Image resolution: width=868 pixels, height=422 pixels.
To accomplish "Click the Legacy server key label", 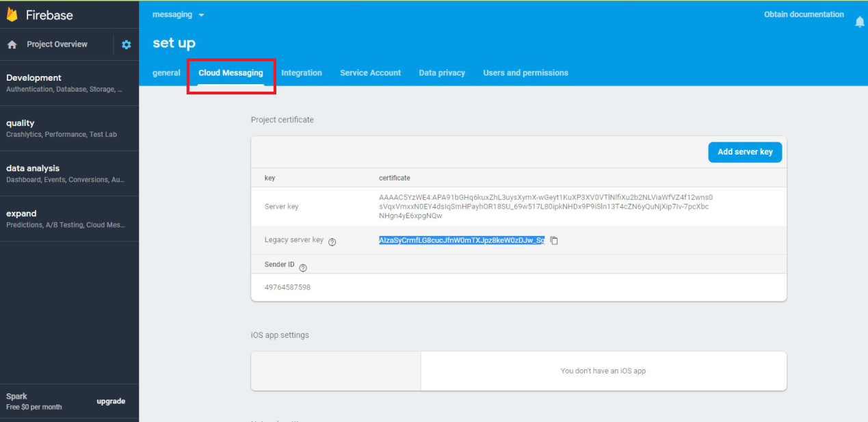I will pos(294,240).
